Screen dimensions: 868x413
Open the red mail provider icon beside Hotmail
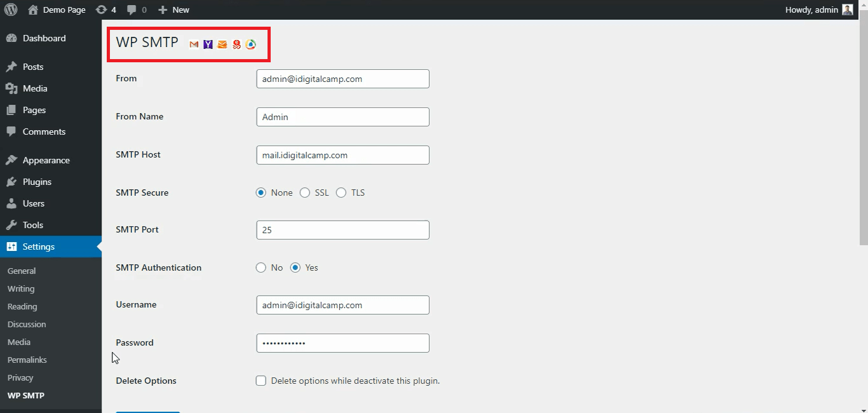[236, 44]
